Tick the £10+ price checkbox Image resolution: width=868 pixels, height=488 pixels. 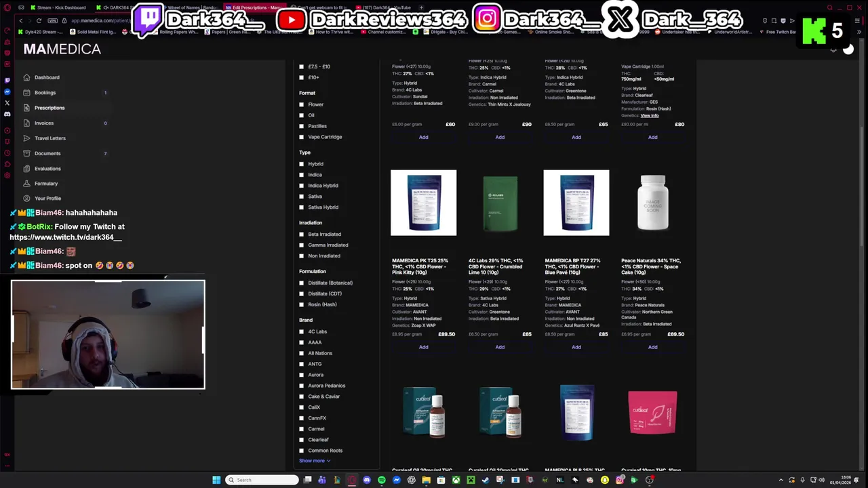click(x=302, y=77)
